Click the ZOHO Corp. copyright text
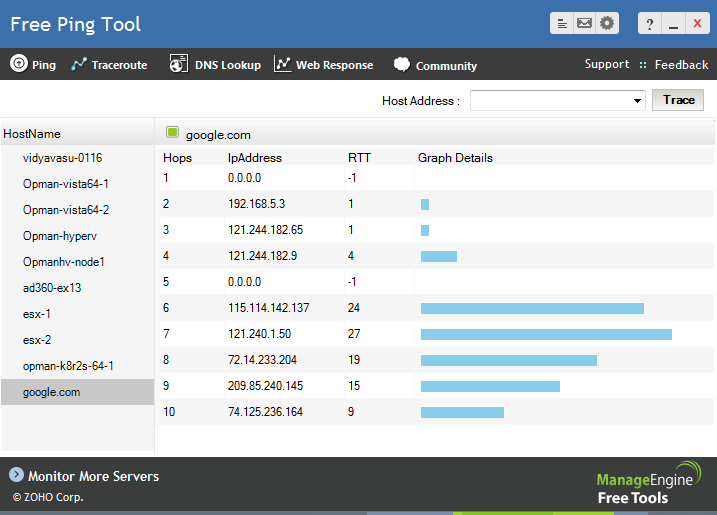The width and height of the screenshot is (717, 515). 48,497
